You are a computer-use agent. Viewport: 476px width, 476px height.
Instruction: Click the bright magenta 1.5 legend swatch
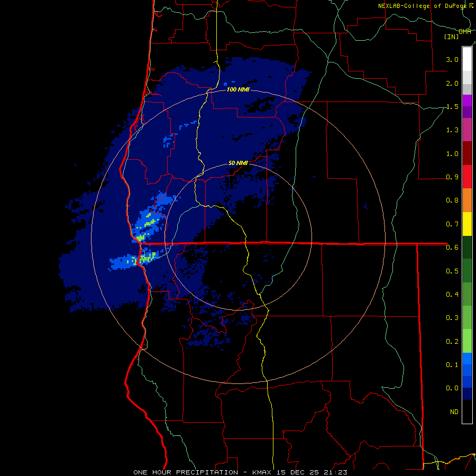tap(467, 100)
